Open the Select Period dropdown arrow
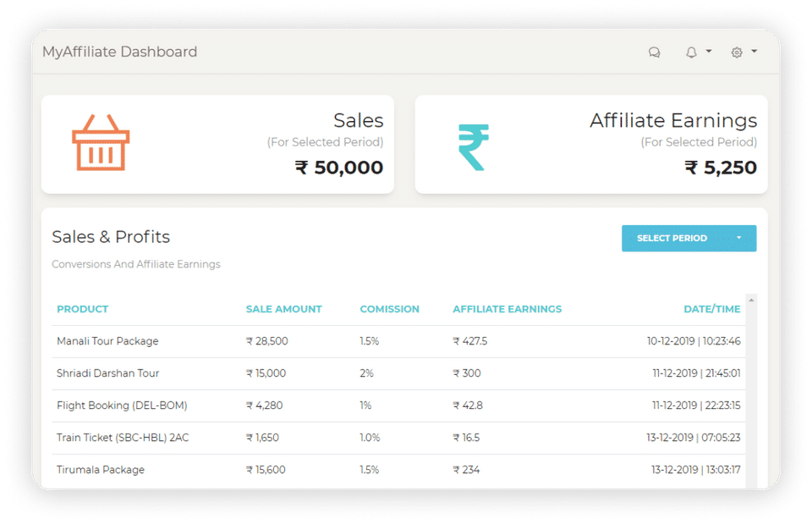 click(738, 239)
